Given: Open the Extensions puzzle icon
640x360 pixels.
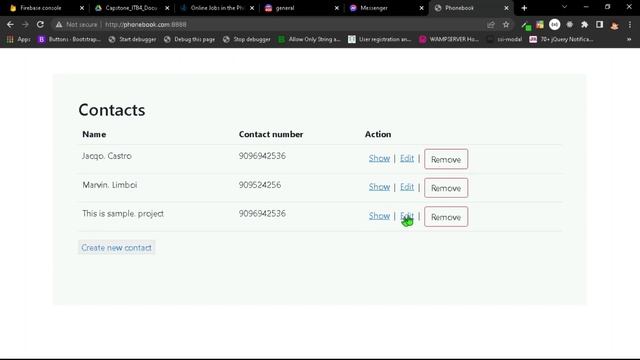Looking at the screenshot, I should click(x=584, y=24).
